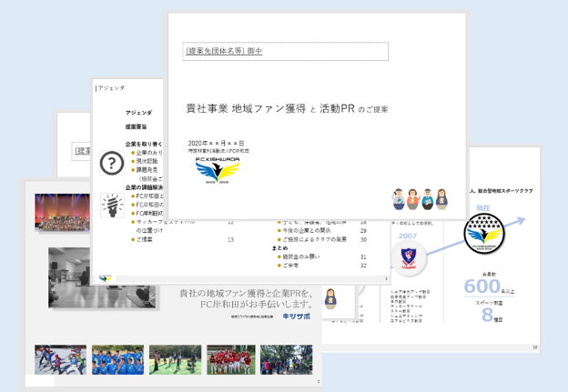Screen dimensions: 568x392
Task: Click the man on phone character figure
Action: click(399, 199)
